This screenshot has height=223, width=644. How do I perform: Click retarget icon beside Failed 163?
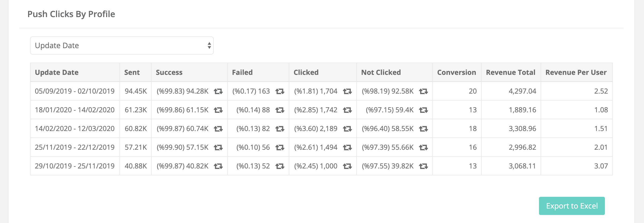coord(280,91)
